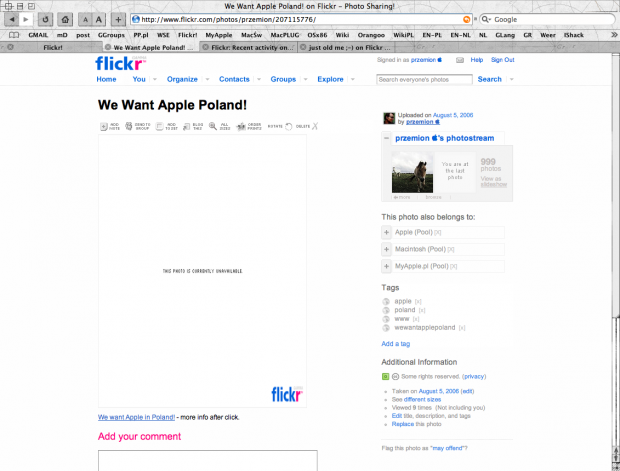Switch to just old me tab
Viewport: 620px width, 471px height.
346,47
